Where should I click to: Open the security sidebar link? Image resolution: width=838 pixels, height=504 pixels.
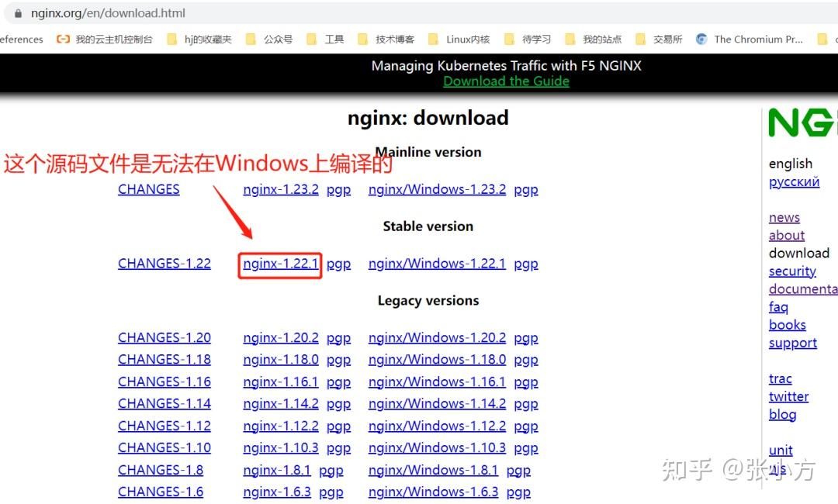pos(792,271)
